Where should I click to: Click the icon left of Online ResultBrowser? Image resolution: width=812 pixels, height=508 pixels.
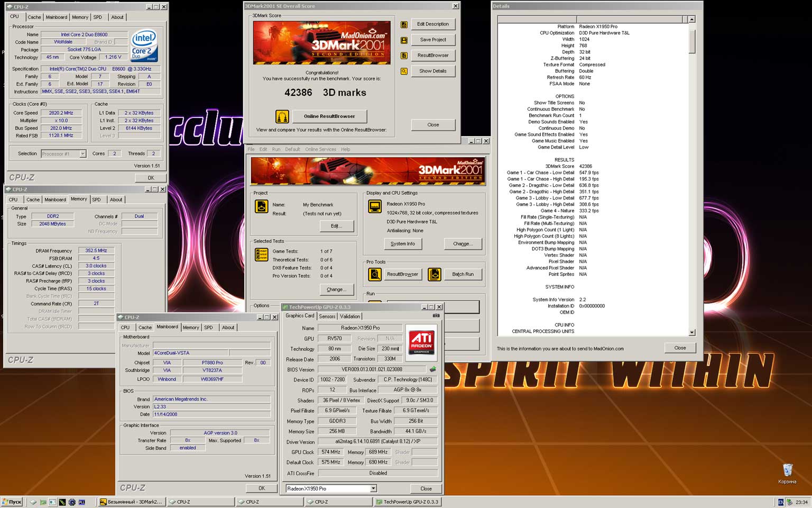pyautogui.click(x=282, y=116)
